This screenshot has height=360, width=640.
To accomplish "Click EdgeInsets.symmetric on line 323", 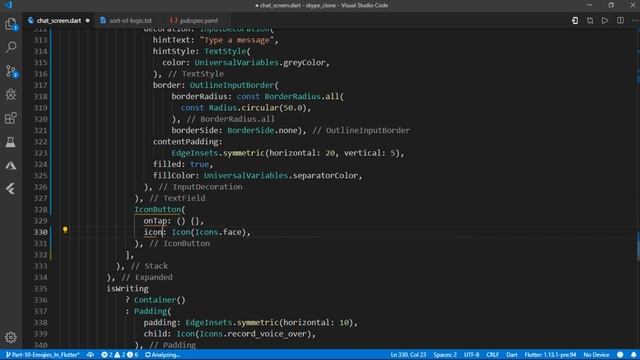I will 218,153.
